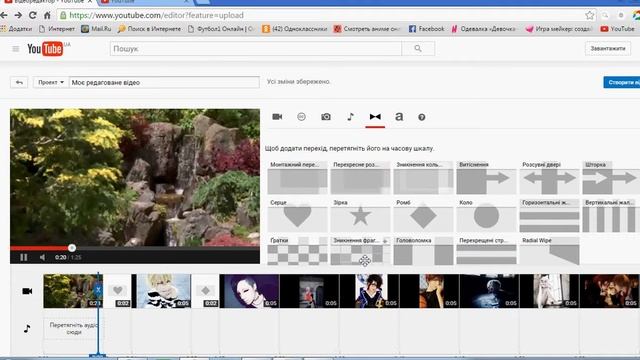Click the timeline audio track note icon
The height and width of the screenshot is (360, 640).
[27, 329]
